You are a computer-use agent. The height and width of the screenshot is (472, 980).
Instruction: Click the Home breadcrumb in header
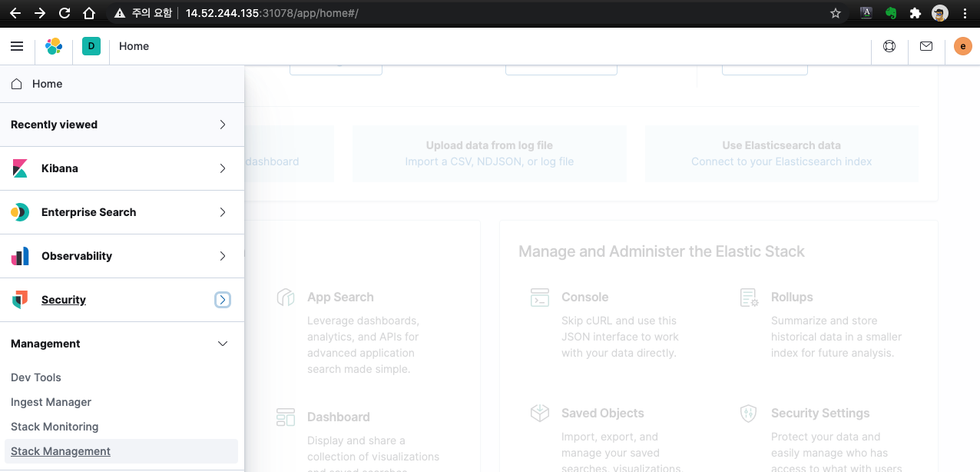click(134, 46)
